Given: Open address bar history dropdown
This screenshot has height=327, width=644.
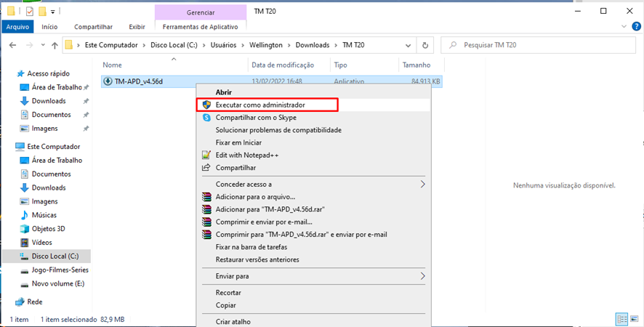Looking at the screenshot, I should (x=408, y=45).
